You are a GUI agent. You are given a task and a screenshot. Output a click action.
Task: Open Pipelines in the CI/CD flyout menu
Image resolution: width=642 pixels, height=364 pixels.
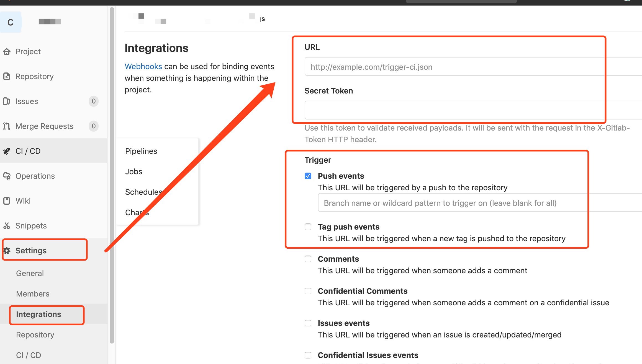click(141, 151)
